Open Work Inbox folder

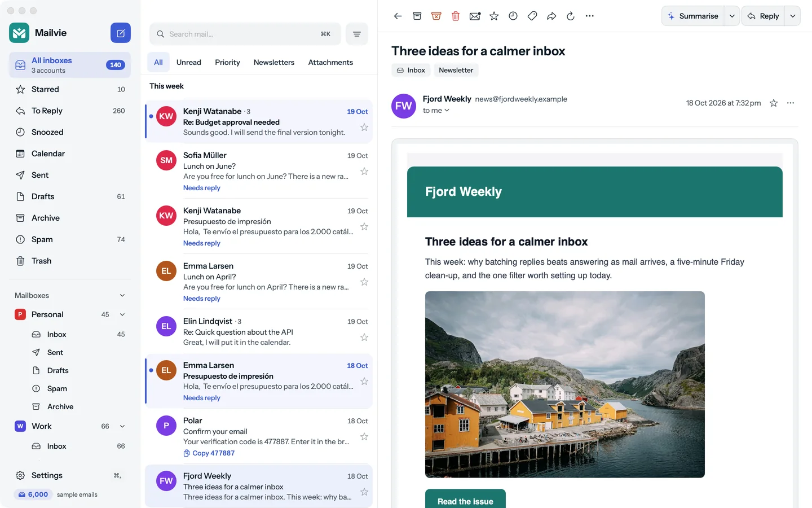click(78, 446)
